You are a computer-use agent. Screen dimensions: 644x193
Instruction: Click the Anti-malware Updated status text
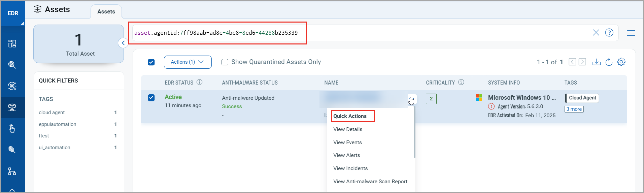click(x=248, y=98)
